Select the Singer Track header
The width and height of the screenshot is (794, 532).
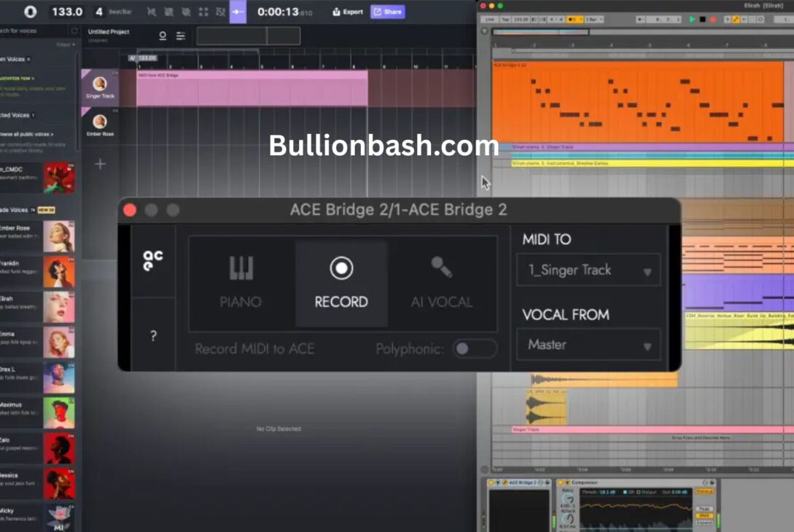tap(100, 87)
